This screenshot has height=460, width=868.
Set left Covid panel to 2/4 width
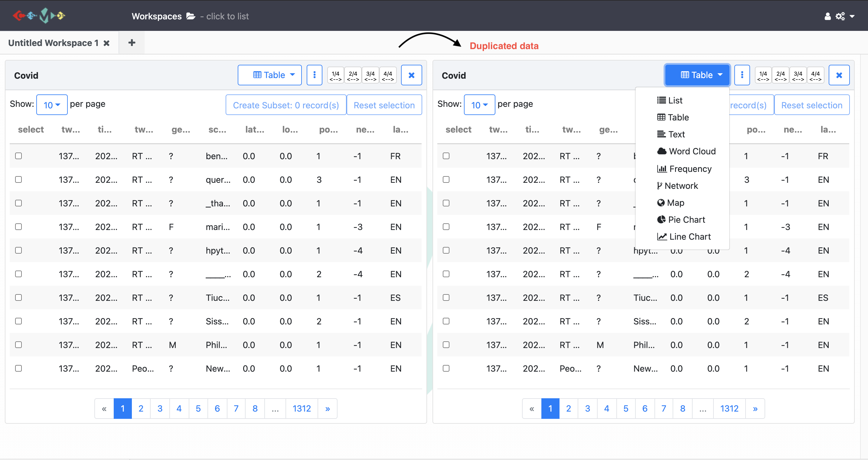(x=353, y=75)
